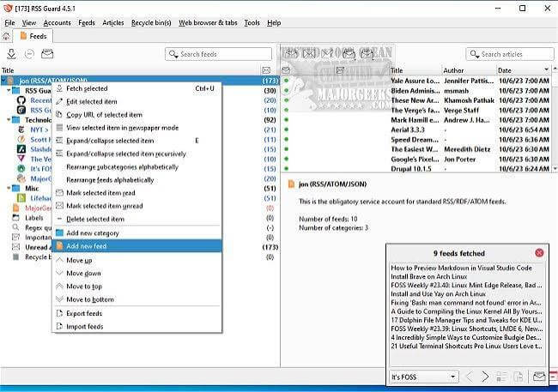
Task: Select The Verge feed icon
Action: pos(21,159)
